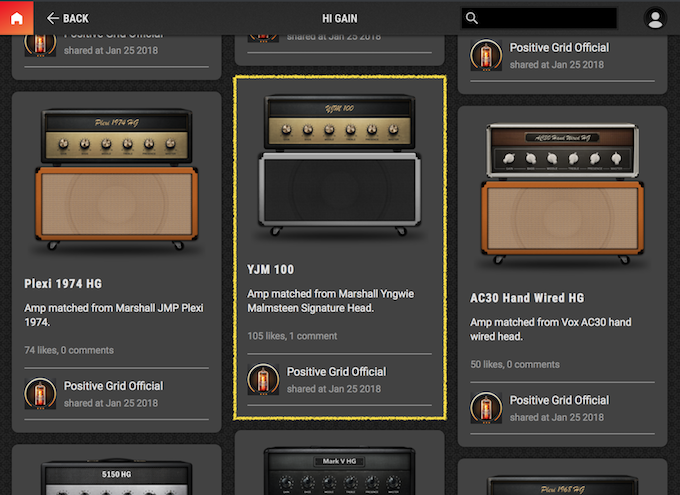Click 'Amp matched from Vox AC30 hand wired head' description
This screenshot has width=680, height=495.
click(551, 329)
